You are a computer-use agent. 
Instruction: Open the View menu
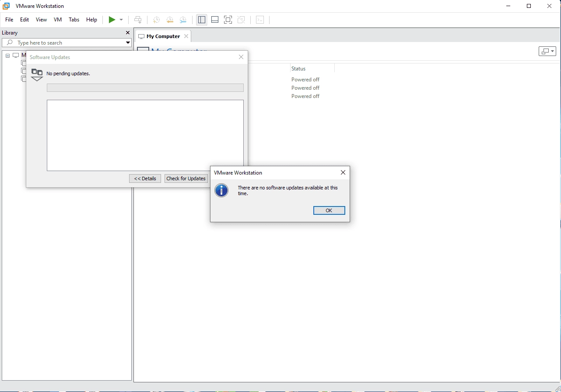point(41,20)
